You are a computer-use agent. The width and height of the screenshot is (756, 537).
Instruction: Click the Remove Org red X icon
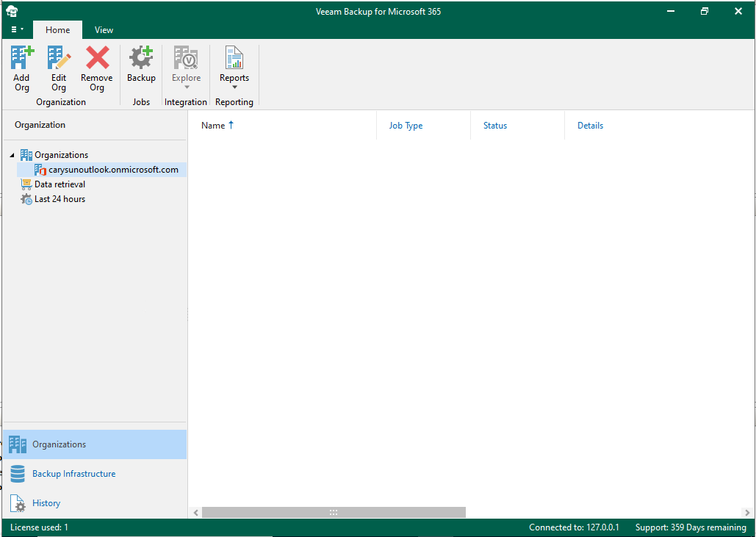click(97, 58)
